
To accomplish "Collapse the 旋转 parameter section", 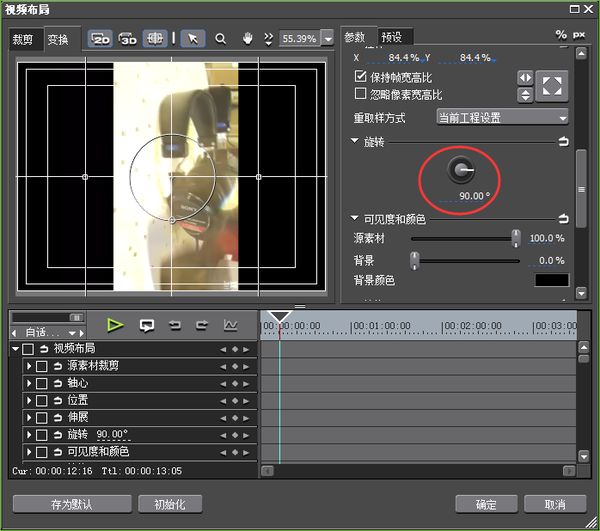I will pyautogui.click(x=355, y=141).
